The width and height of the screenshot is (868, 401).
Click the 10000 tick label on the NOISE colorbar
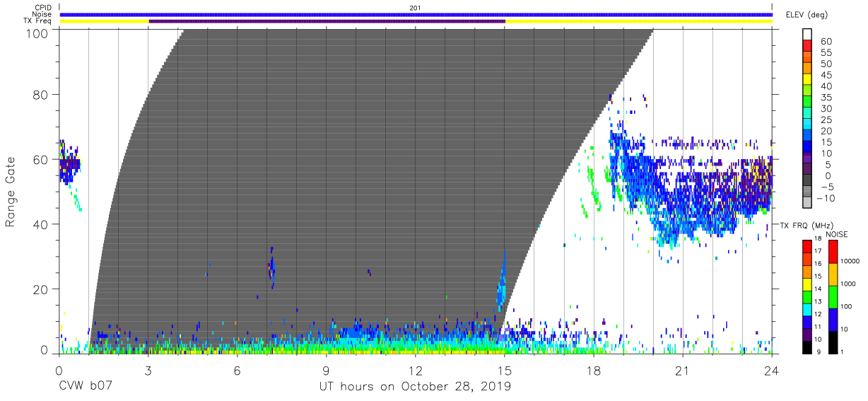tap(852, 262)
